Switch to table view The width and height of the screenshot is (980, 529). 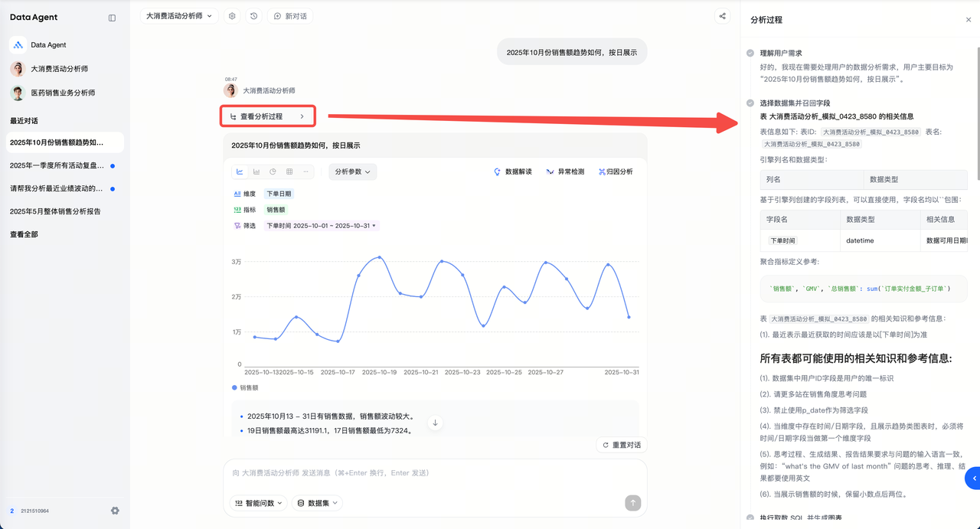[289, 171]
